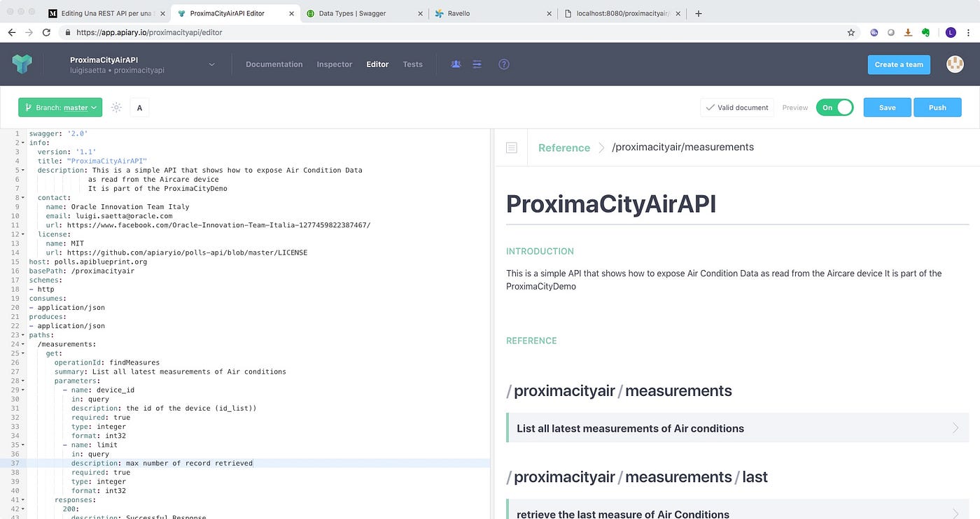
Task: Bookmark this page with the star icon
Action: coord(851,32)
